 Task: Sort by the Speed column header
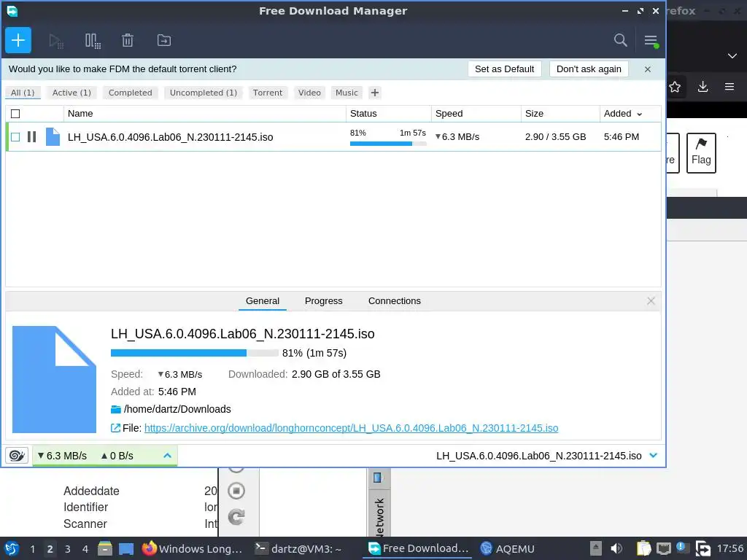(476, 113)
